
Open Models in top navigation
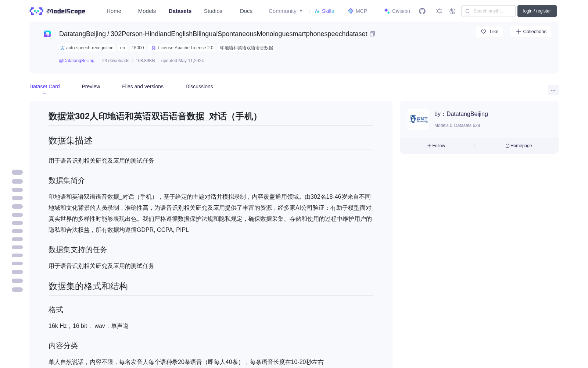click(147, 11)
